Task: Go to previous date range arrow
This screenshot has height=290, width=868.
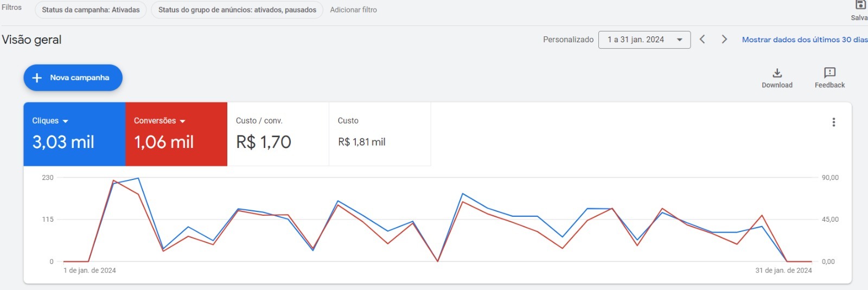Action: pyautogui.click(x=702, y=39)
